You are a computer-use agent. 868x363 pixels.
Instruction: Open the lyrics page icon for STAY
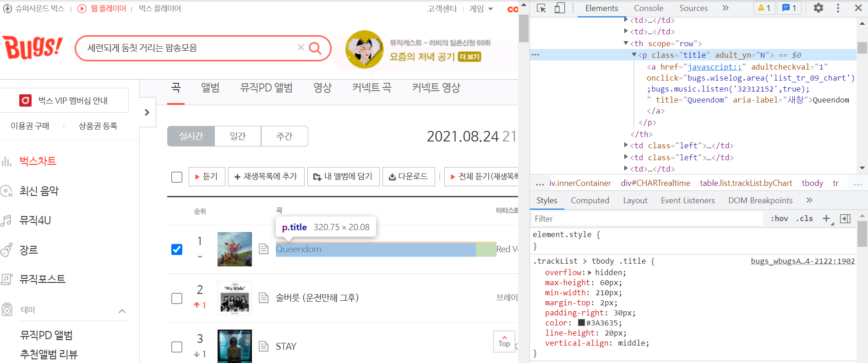[263, 346]
